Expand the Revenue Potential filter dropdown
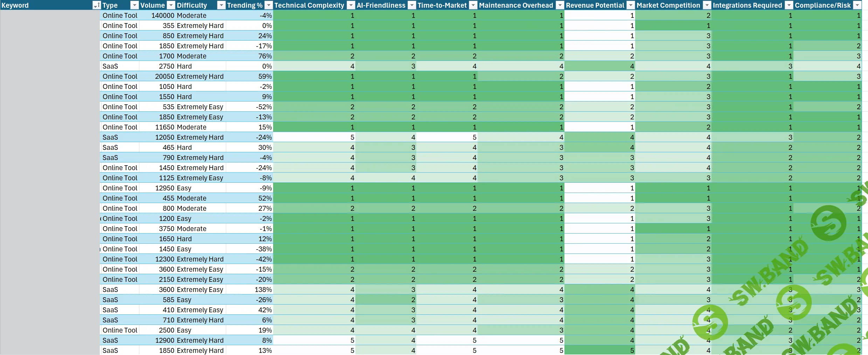 coord(631,5)
